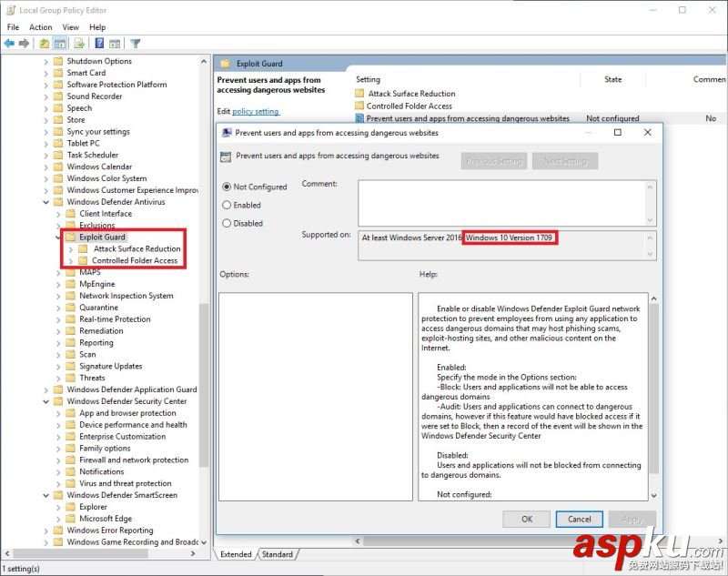Screen dimensions: 728x576
Task: Switch to the Extended tab
Action: coord(236,554)
